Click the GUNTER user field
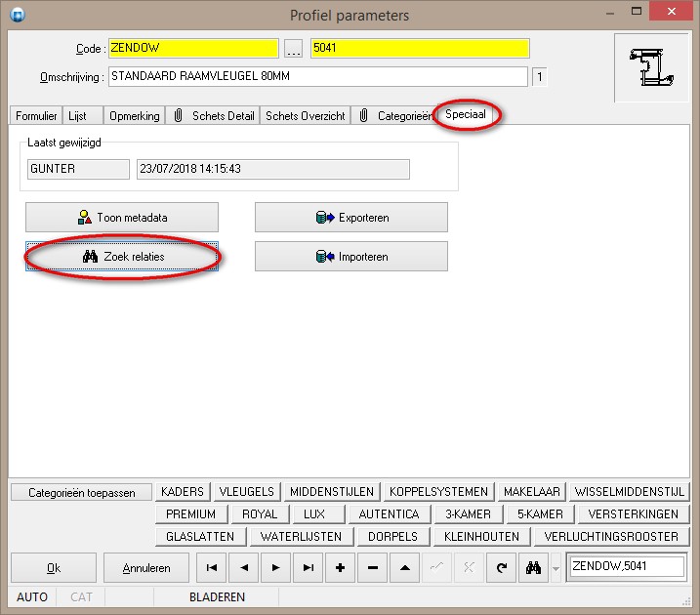Image resolution: width=700 pixels, height=615 pixels. [x=78, y=169]
